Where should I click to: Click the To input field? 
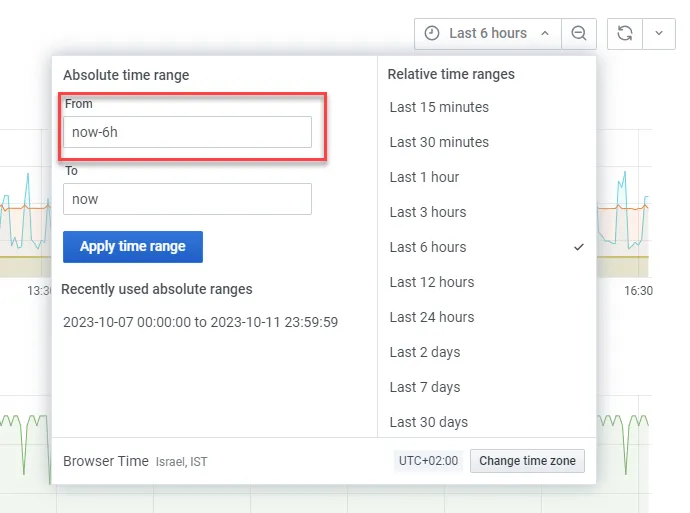[x=187, y=199]
